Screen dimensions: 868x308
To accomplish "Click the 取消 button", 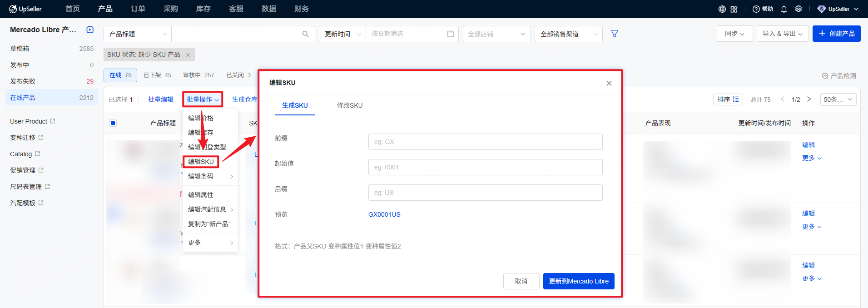I will (521, 281).
